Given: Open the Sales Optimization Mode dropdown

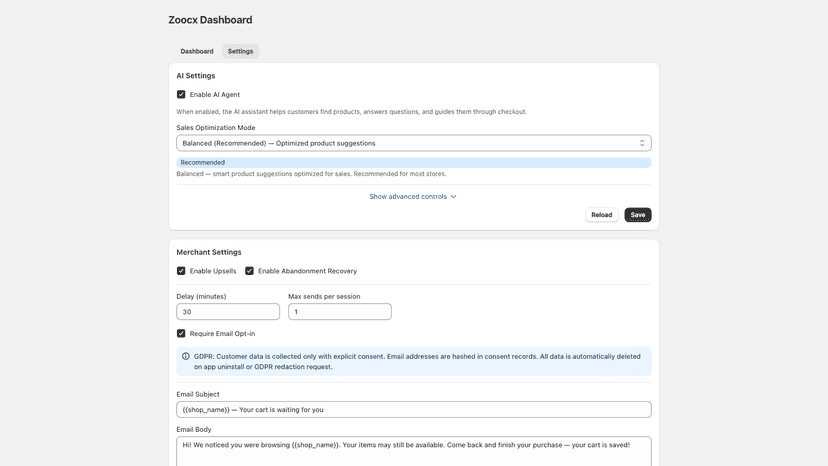Looking at the screenshot, I should click(413, 143).
